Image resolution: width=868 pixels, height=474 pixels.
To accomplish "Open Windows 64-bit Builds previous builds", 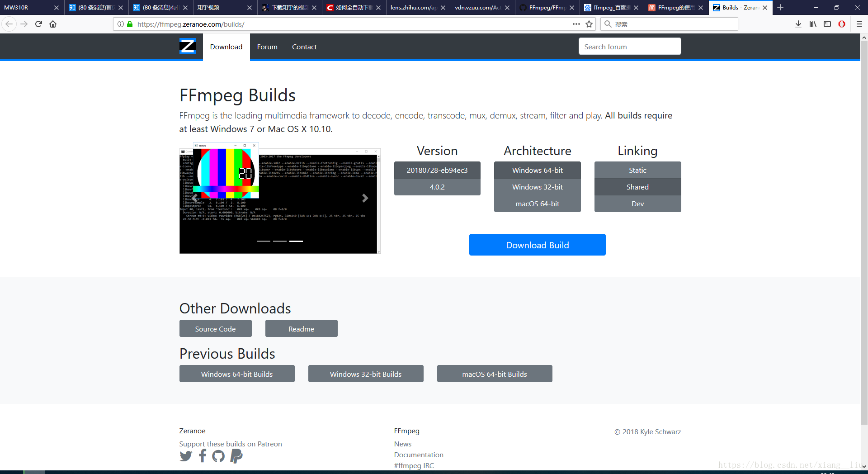I will point(237,374).
